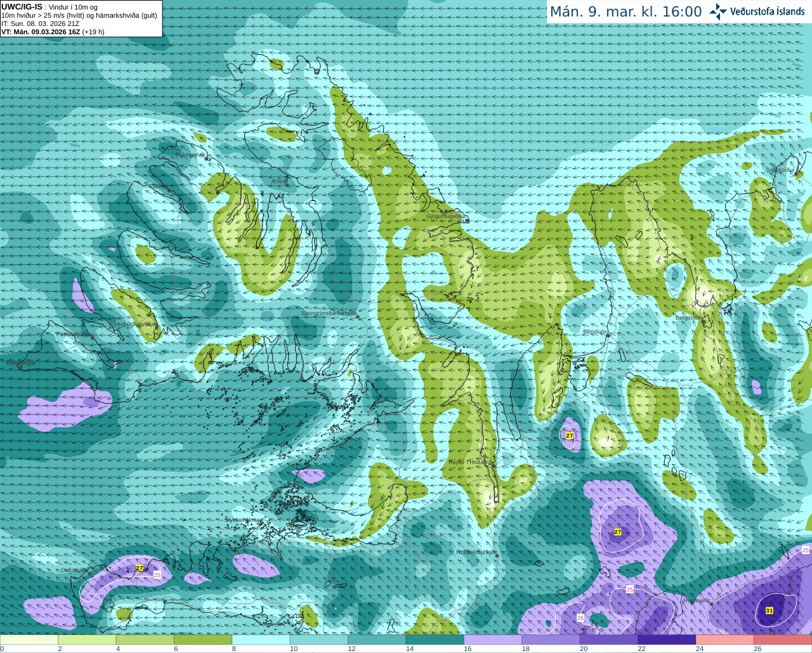Click the Holtavörðuheiði station label

click(x=476, y=552)
